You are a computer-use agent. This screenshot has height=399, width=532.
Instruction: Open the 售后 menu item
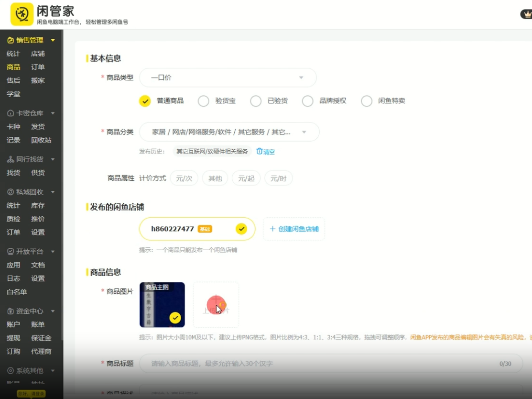(13, 80)
